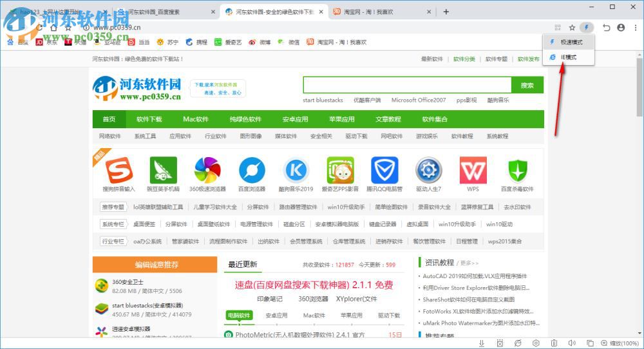
Task: Click the website search input field
Action: (408, 85)
